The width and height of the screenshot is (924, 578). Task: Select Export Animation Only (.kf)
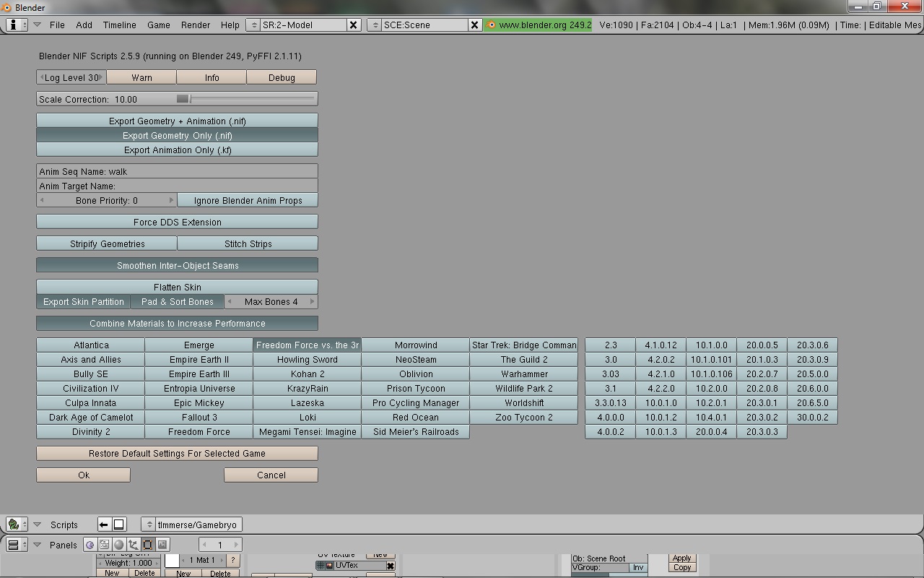pos(177,150)
